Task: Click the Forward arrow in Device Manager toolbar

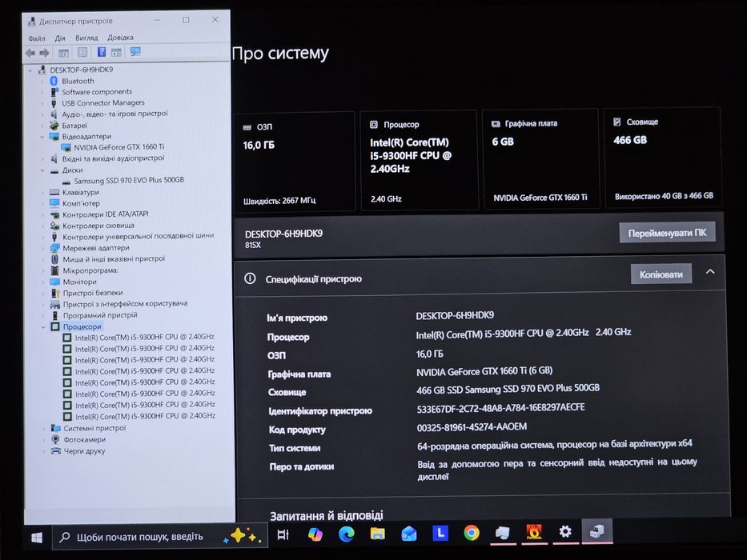Action: (44, 53)
